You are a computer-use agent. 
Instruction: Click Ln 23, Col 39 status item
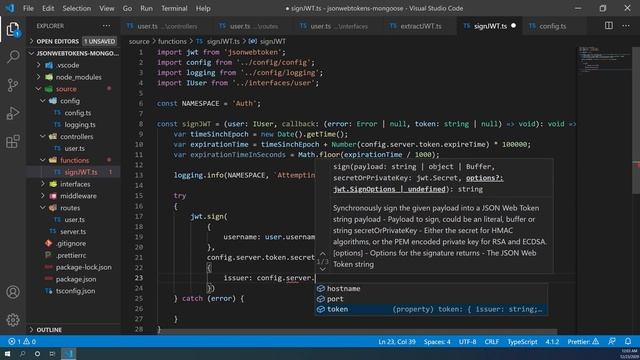(397, 342)
